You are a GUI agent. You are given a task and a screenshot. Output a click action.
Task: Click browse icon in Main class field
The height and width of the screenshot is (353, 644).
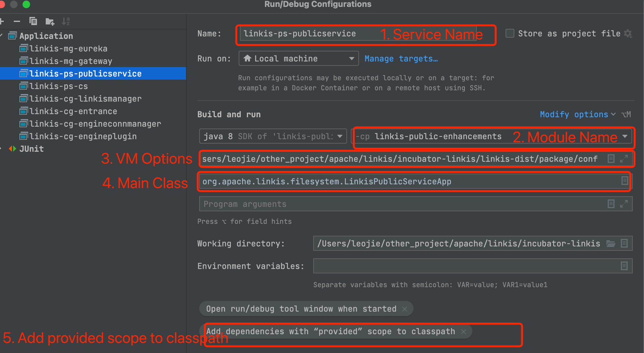624,181
